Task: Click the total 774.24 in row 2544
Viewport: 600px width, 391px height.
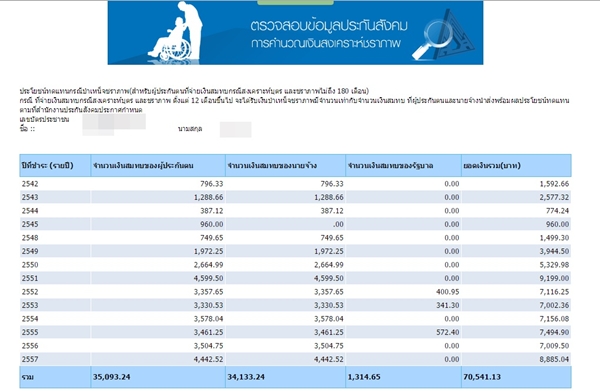Action: point(557,210)
